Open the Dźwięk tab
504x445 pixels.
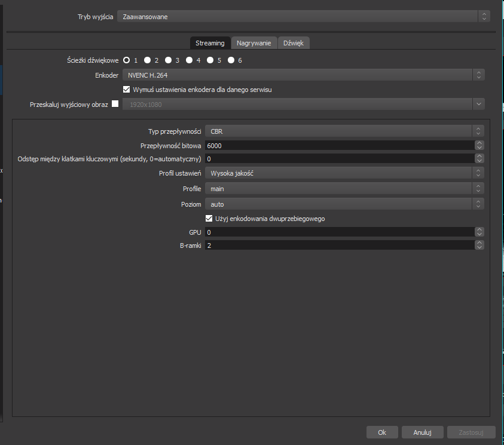click(x=294, y=43)
